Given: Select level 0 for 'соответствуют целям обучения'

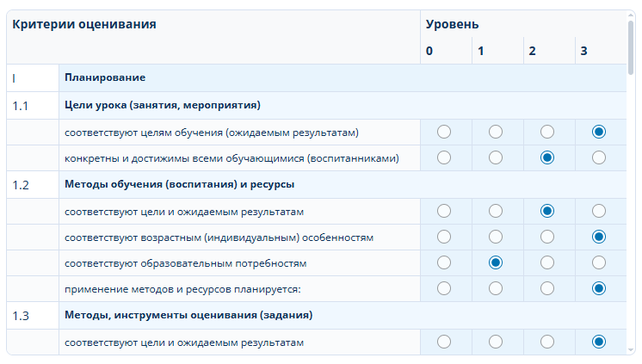Looking at the screenshot, I should click(x=444, y=132).
